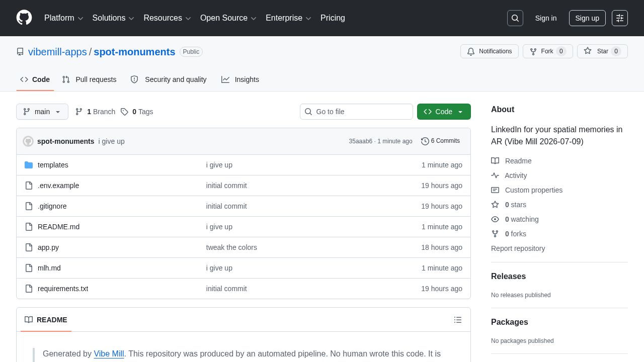Open the Releases section heading

point(508,277)
